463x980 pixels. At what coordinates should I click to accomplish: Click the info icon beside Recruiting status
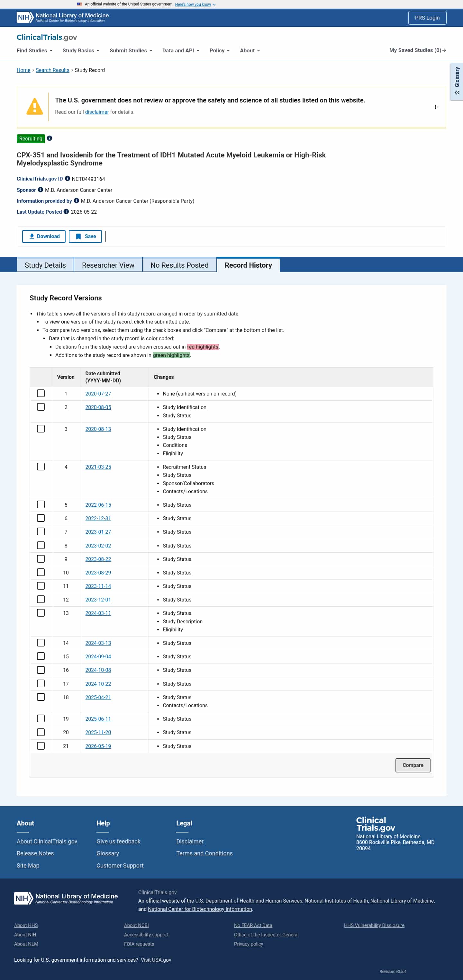pos(50,138)
